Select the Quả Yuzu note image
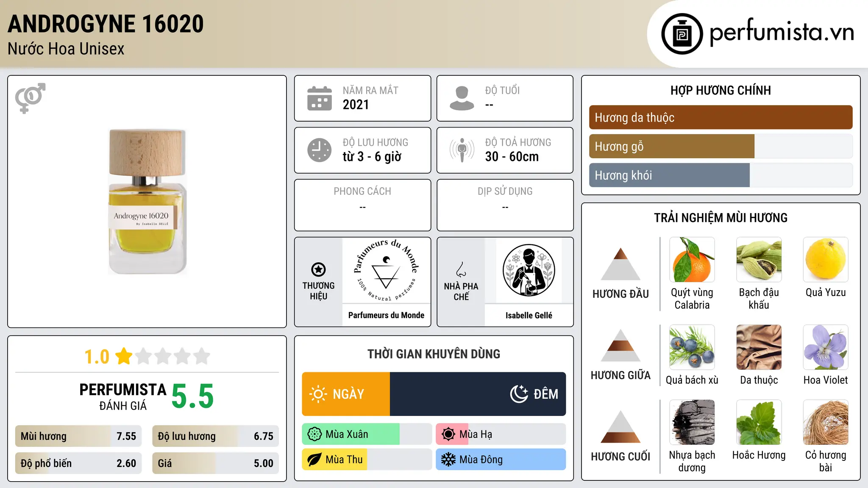Viewport: 868px width, 488px height. (x=826, y=260)
